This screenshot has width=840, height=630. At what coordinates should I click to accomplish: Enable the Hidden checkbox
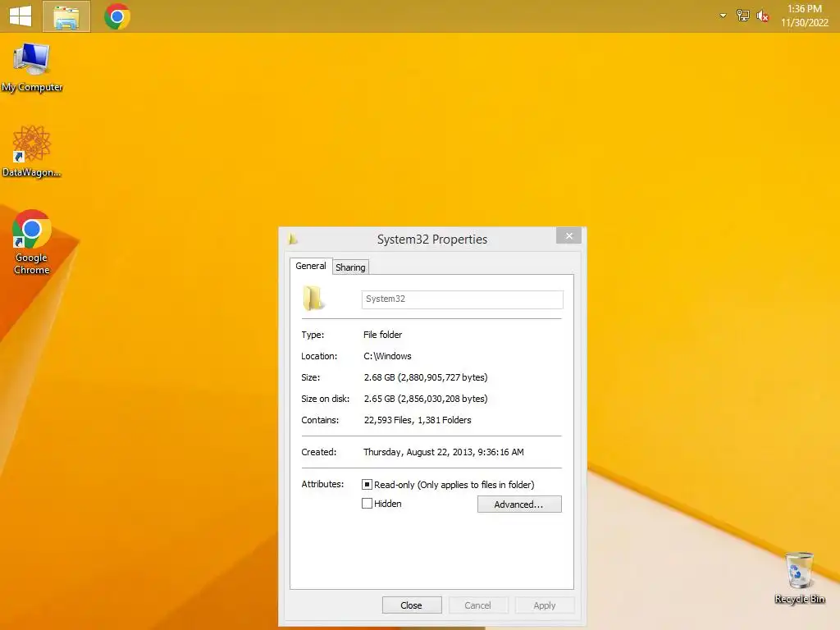[367, 503]
